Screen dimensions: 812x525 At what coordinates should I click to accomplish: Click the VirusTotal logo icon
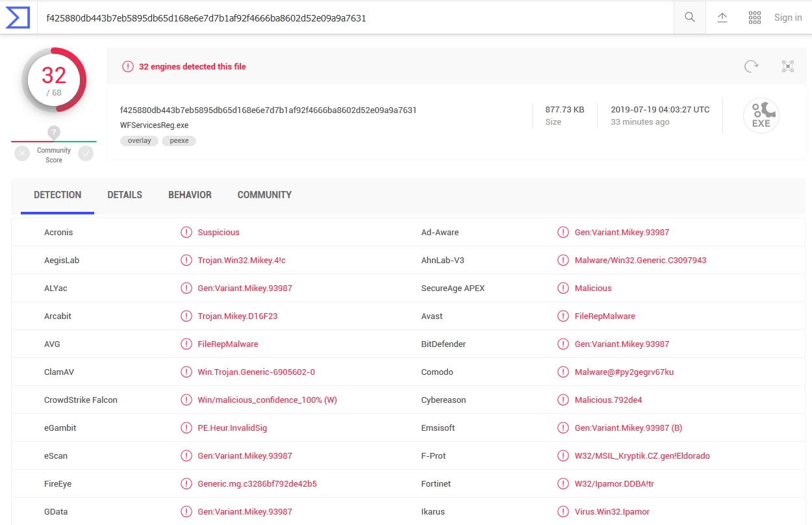tap(19, 17)
